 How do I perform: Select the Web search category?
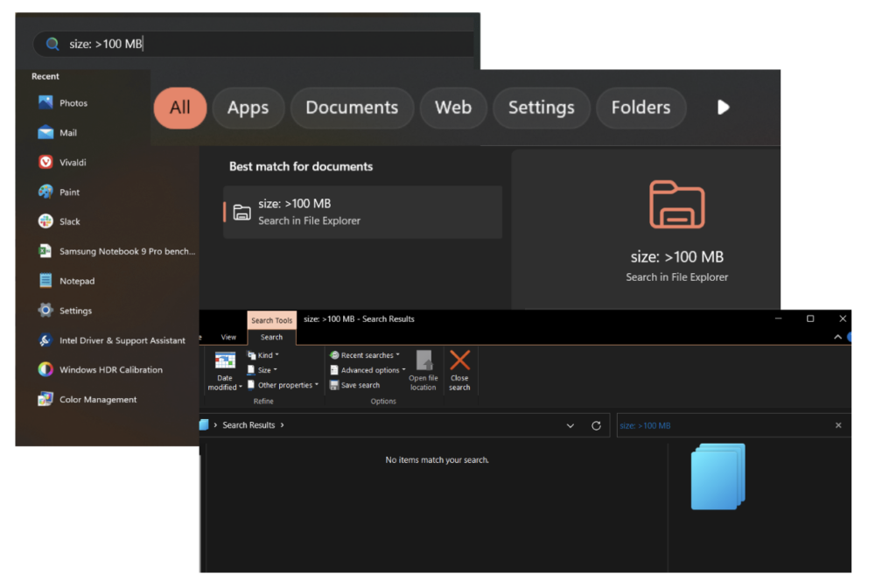click(x=453, y=108)
